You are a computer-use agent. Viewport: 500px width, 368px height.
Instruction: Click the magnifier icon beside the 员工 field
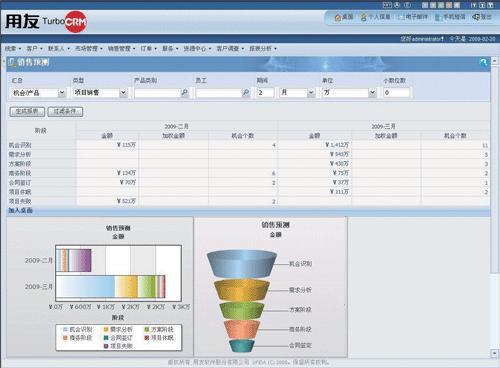click(246, 93)
